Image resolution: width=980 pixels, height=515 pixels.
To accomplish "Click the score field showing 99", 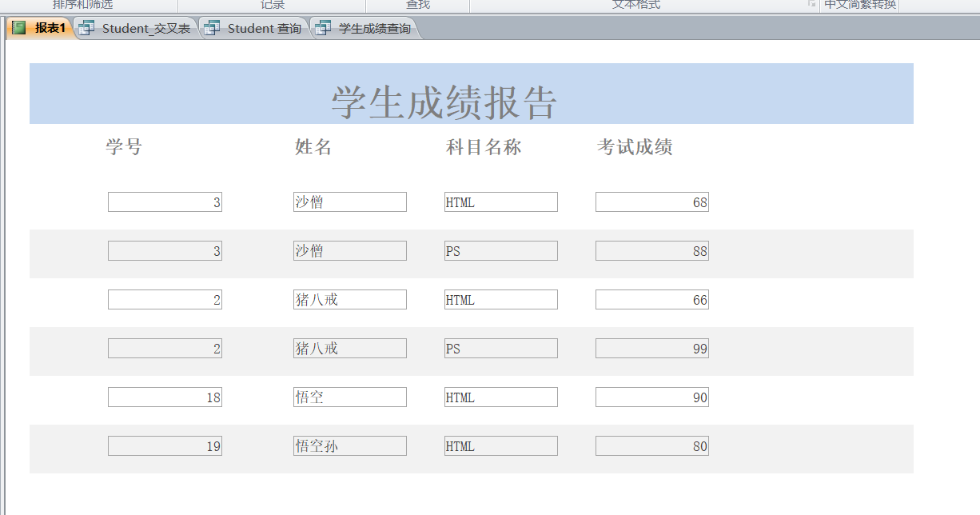I will click(651, 349).
